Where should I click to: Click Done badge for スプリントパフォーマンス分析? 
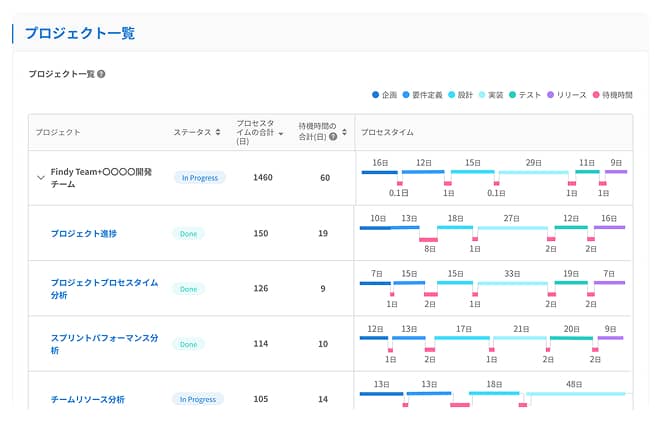pyautogui.click(x=188, y=344)
